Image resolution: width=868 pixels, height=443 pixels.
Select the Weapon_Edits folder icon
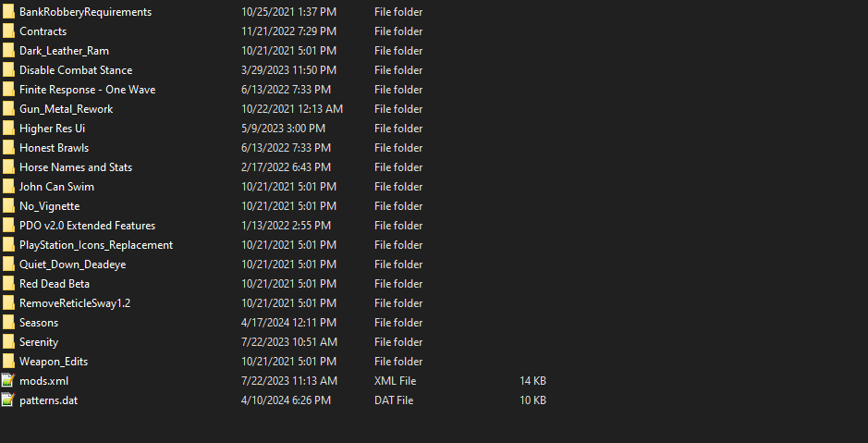pyautogui.click(x=8, y=362)
